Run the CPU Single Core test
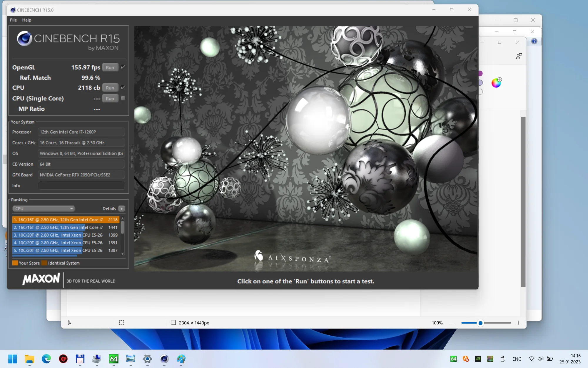588x368 pixels. point(110,99)
